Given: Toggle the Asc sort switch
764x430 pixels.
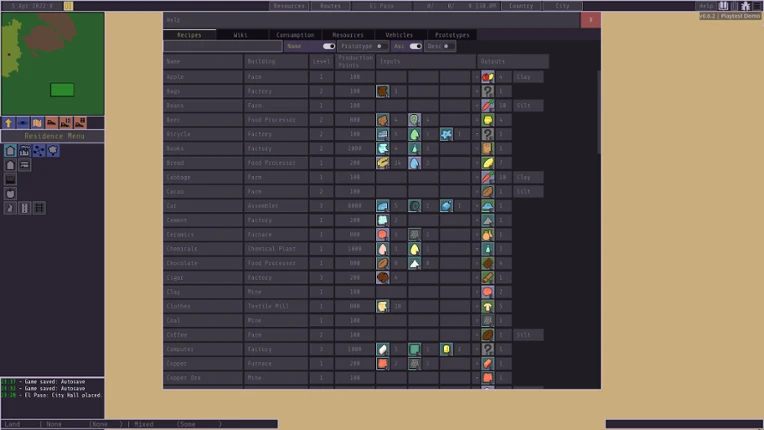Looking at the screenshot, I should pos(415,46).
